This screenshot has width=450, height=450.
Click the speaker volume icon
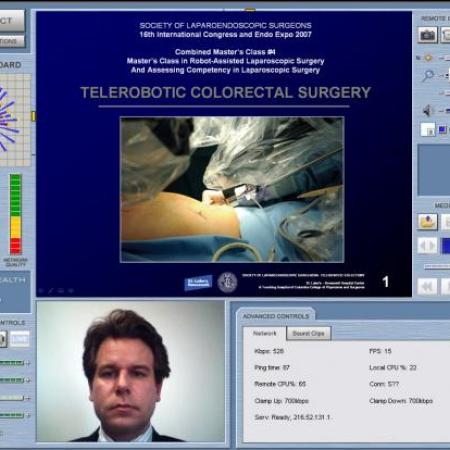click(x=428, y=110)
